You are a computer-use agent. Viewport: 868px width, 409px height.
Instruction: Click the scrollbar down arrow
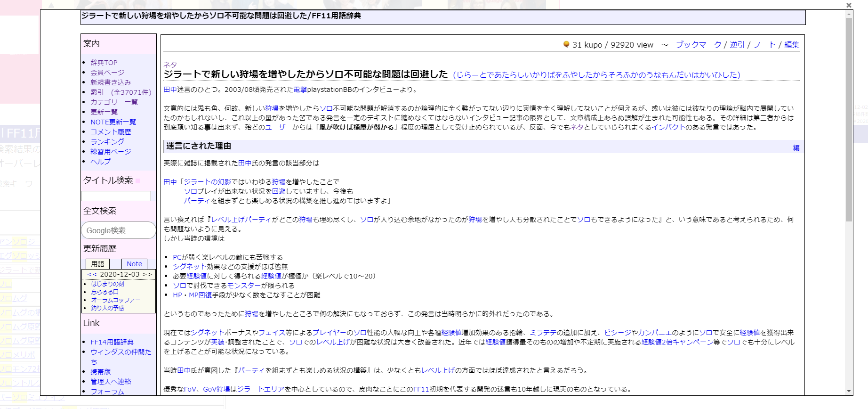[849, 391]
